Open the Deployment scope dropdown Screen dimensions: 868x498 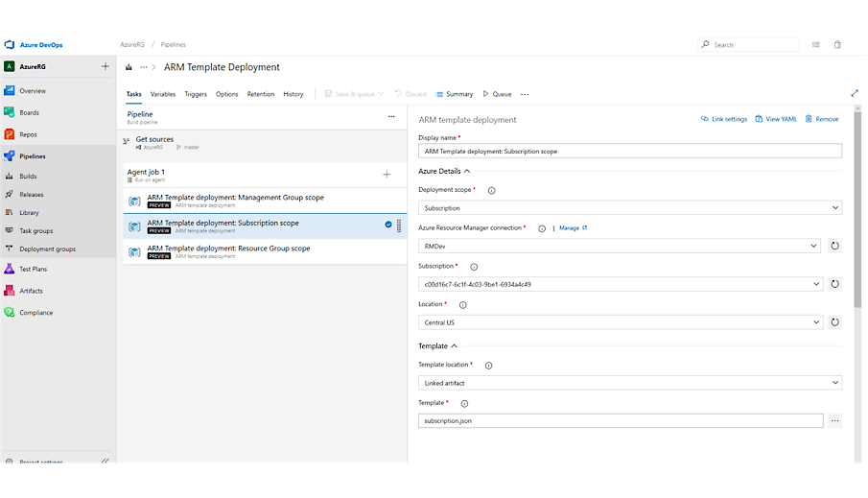coord(629,207)
